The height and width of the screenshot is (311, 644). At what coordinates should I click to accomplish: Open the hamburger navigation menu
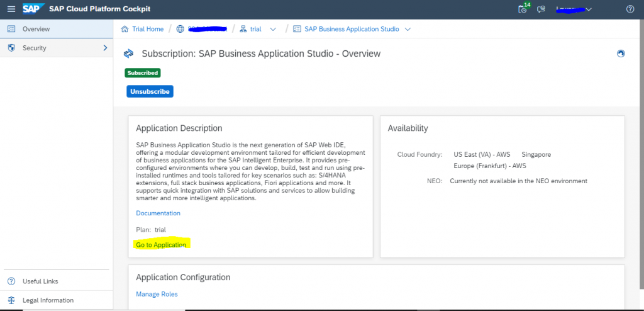tap(11, 9)
